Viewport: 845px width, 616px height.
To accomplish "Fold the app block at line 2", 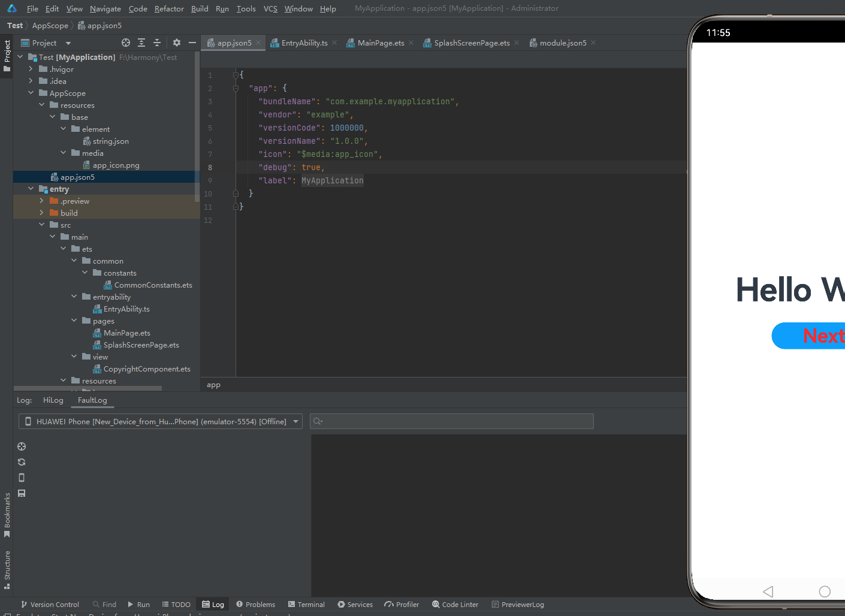I will pyautogui.click(x=236, y=88).
